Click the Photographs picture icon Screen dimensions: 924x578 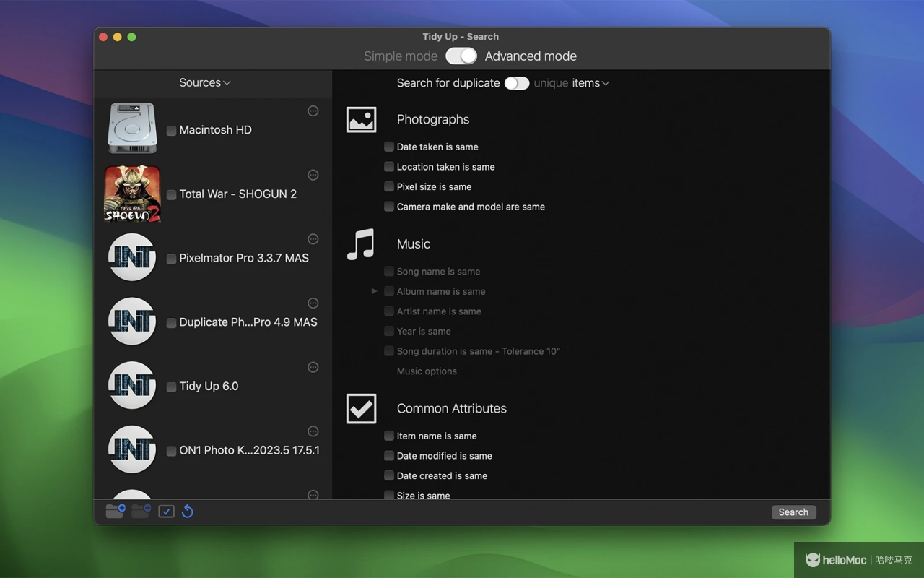(361, 120)
